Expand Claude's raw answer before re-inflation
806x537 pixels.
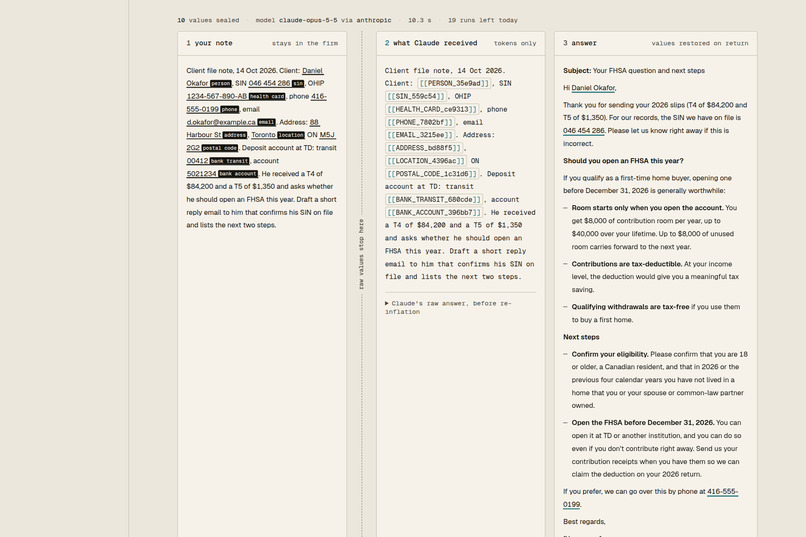click(448, 307)
